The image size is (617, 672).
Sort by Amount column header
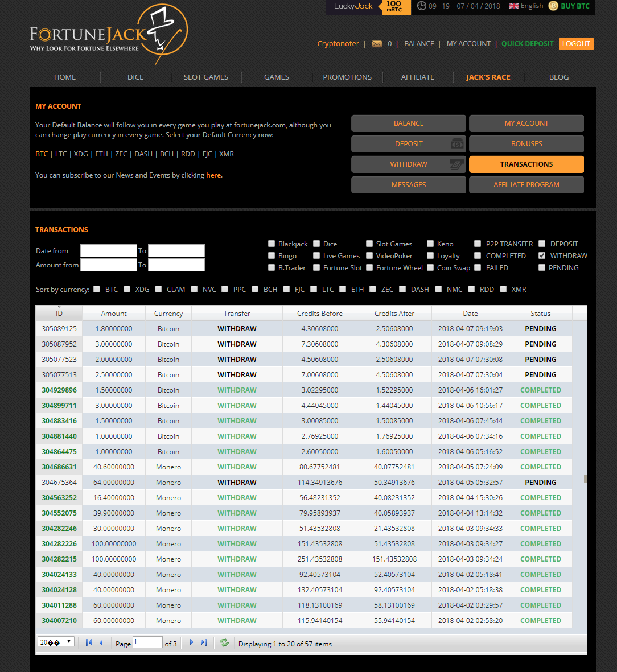[x=114, y=314]
